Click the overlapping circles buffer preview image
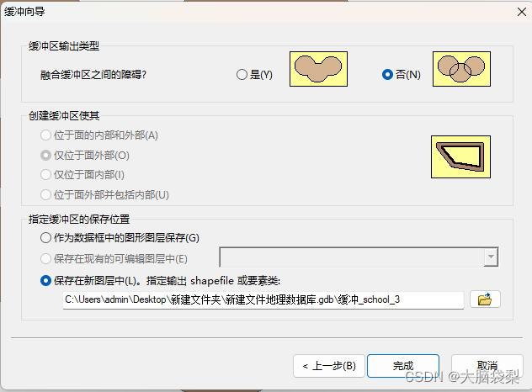Screen dimensions: 532x392 461,69
